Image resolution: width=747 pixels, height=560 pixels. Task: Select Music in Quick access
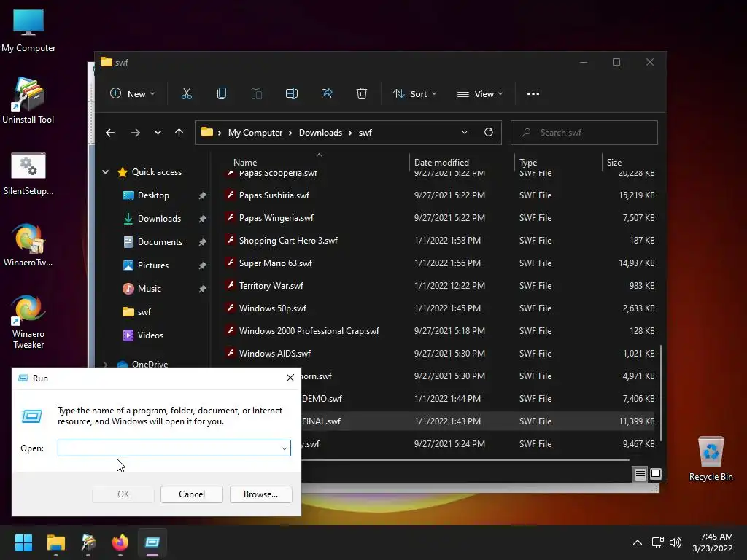click(x=149, y=289)
